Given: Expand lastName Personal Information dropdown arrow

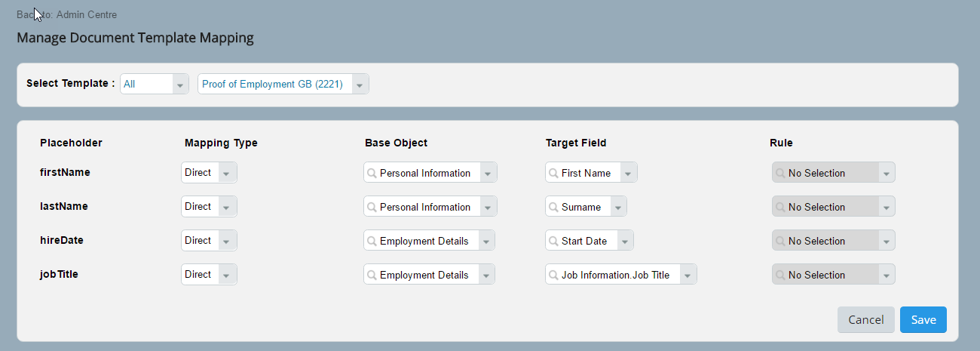Looking at the screenshot, I should tap(488, 207).
